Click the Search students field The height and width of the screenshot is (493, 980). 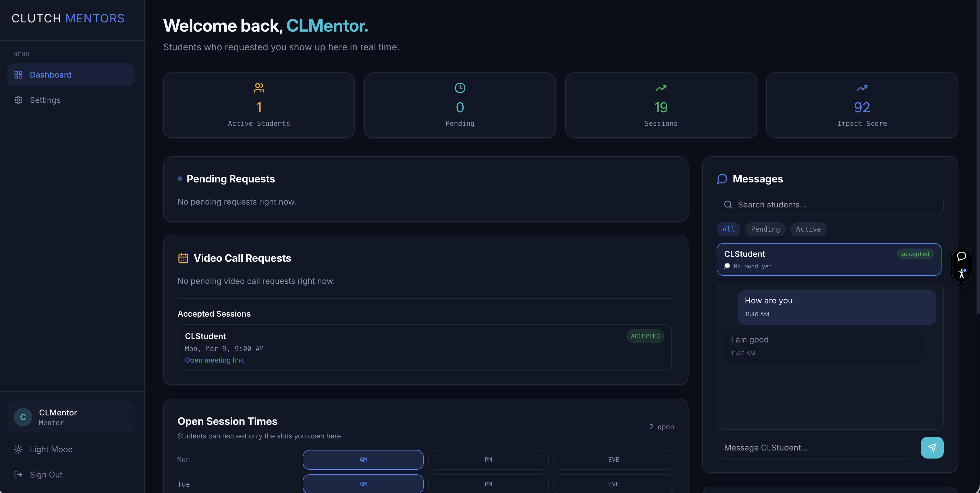point(829,205)
